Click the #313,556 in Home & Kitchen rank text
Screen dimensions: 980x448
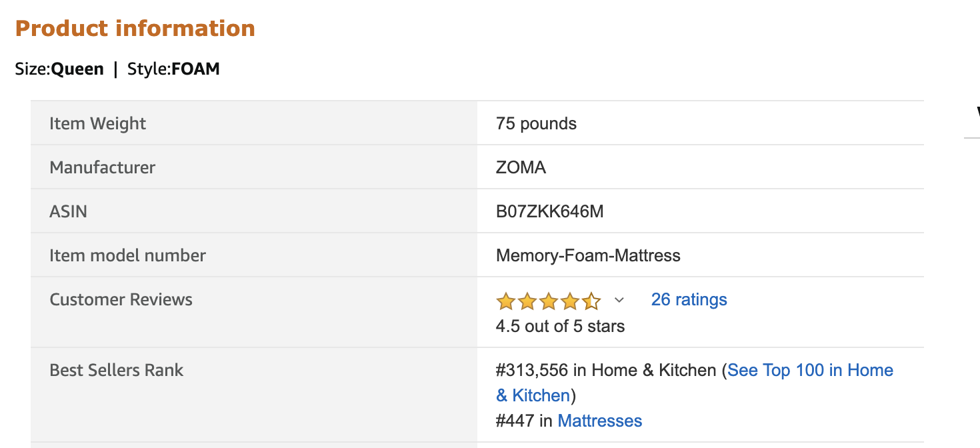pyautogui.click(x=606, y=370)
